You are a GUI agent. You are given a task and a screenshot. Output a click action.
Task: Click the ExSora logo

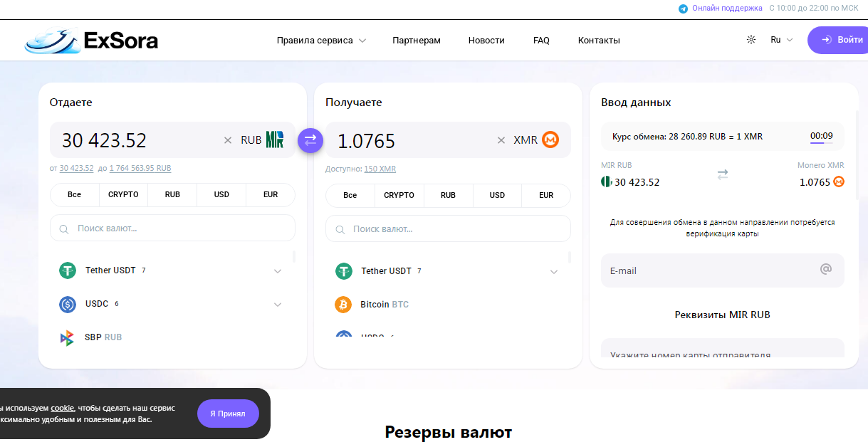[x=91, y=41]
